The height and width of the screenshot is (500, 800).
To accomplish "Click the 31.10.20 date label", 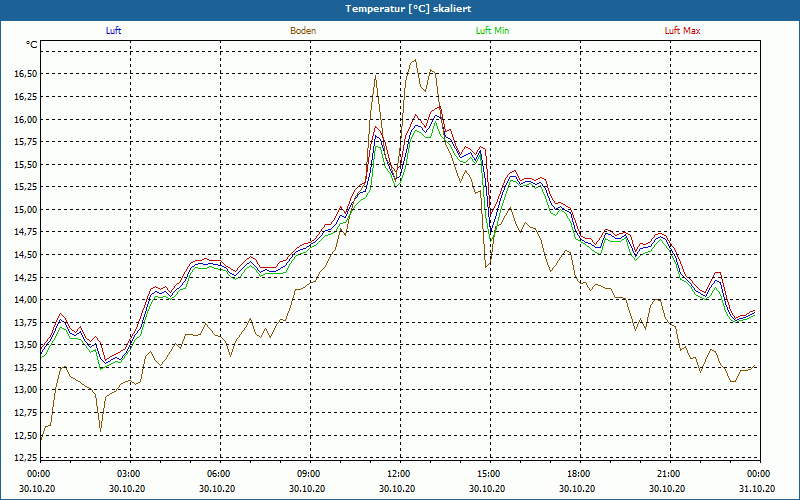I will click(x=757, y=488).
